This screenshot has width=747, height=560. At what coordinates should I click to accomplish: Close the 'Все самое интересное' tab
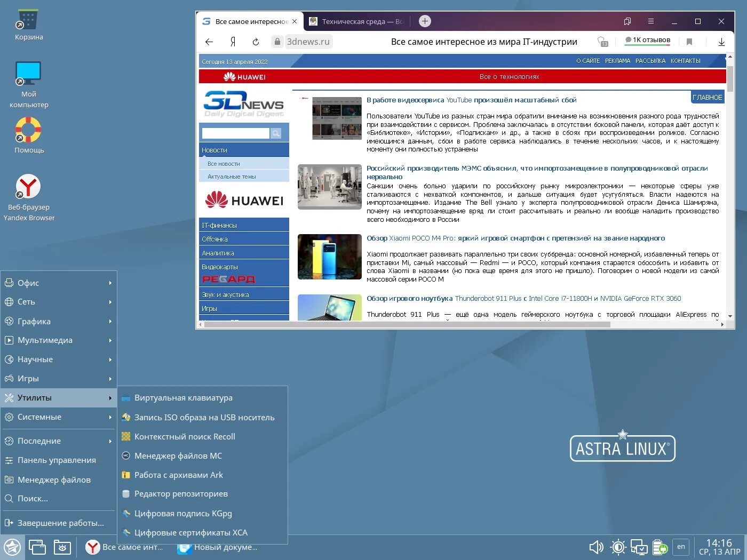click(x=295, y=21)
